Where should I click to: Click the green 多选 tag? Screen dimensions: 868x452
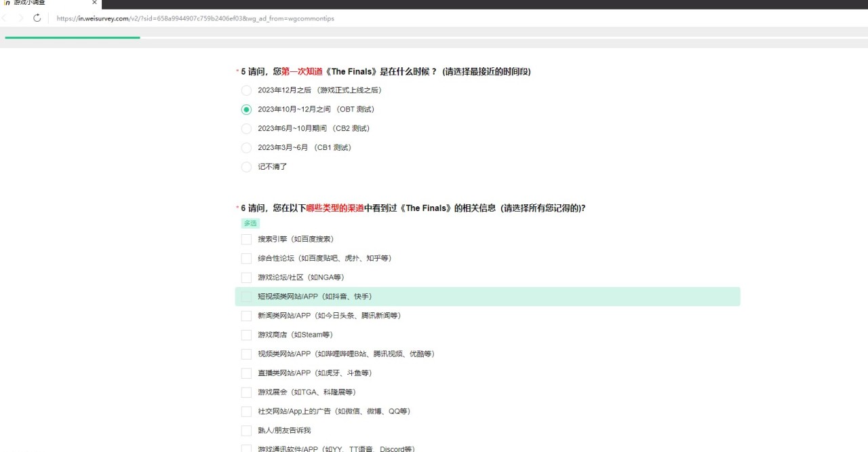[x=250, y=223]
